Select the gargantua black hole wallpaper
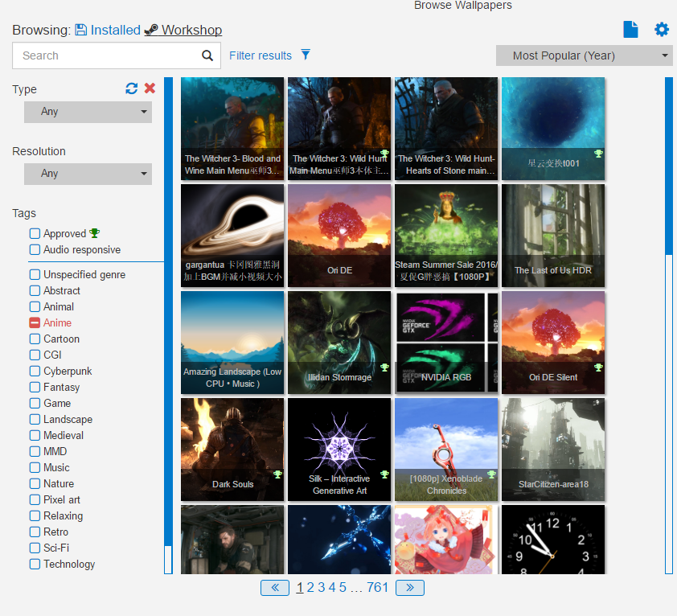Viewport: 677px width, 616px height. (232, 236)
